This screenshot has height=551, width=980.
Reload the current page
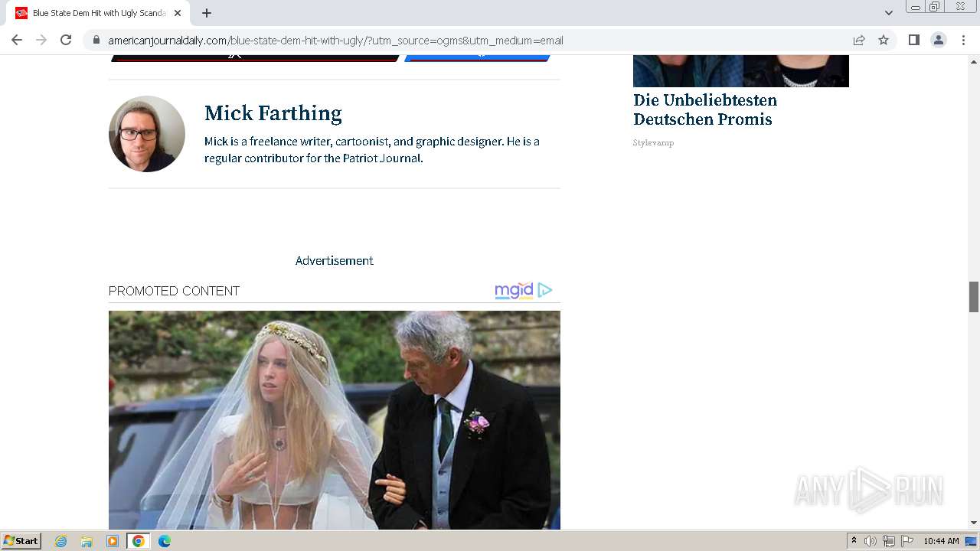point(66,40)
